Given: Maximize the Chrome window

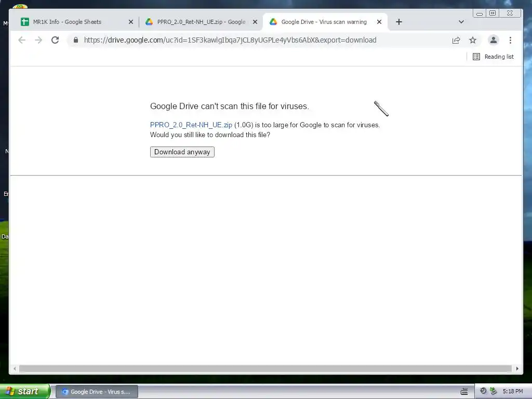Looking at the screenshot, I should pos(493,13).
